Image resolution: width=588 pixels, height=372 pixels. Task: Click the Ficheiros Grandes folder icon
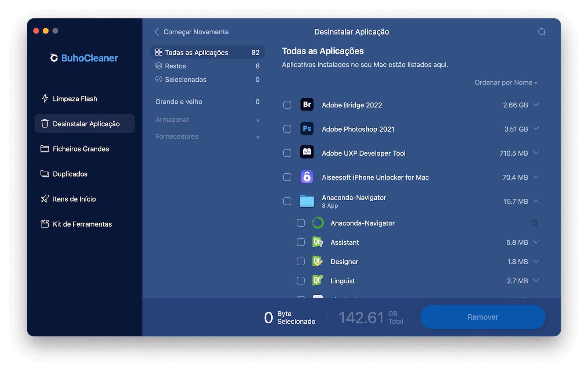click(45, 149)
